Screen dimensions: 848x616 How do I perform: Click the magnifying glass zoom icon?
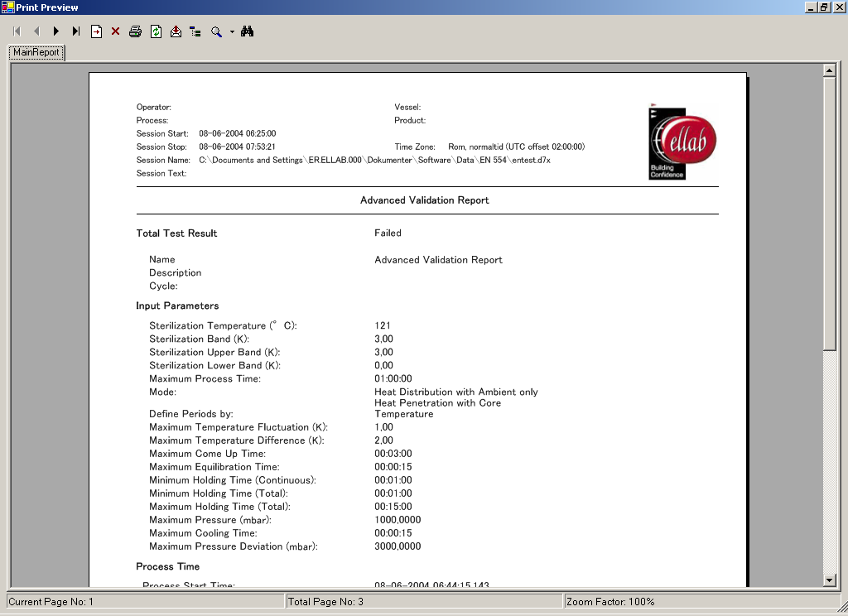click(216, 31)
